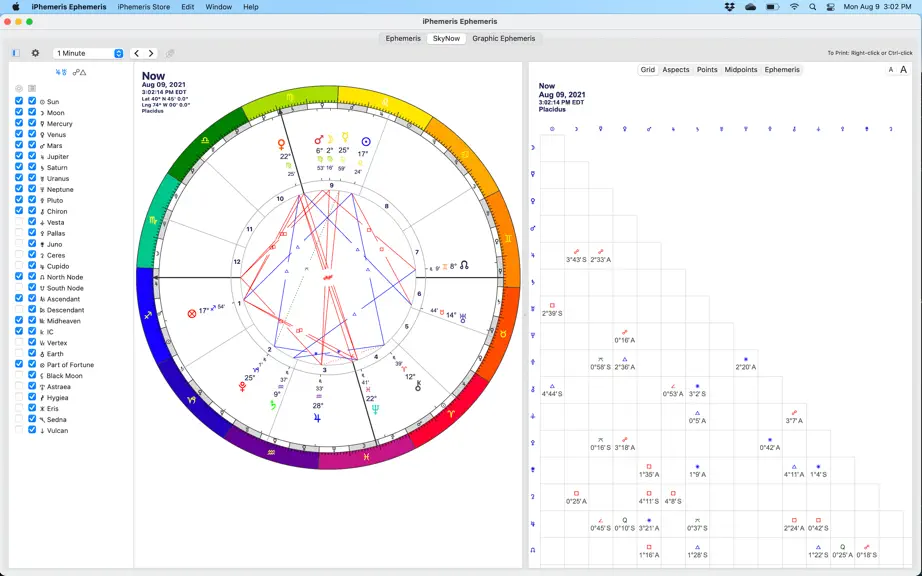Image resolution: width=922 pixels, height=576 pixels.
Task: Click the greyed-out link icon in the toolbar
Action: 170,53
